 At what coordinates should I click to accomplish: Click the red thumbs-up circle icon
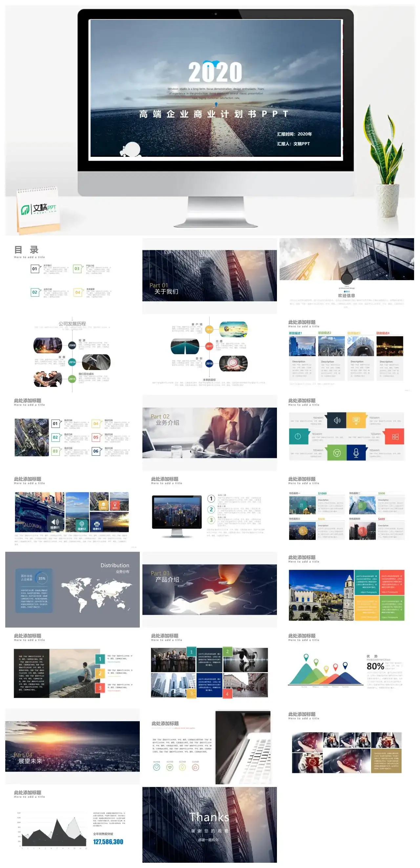coord(196,767)
